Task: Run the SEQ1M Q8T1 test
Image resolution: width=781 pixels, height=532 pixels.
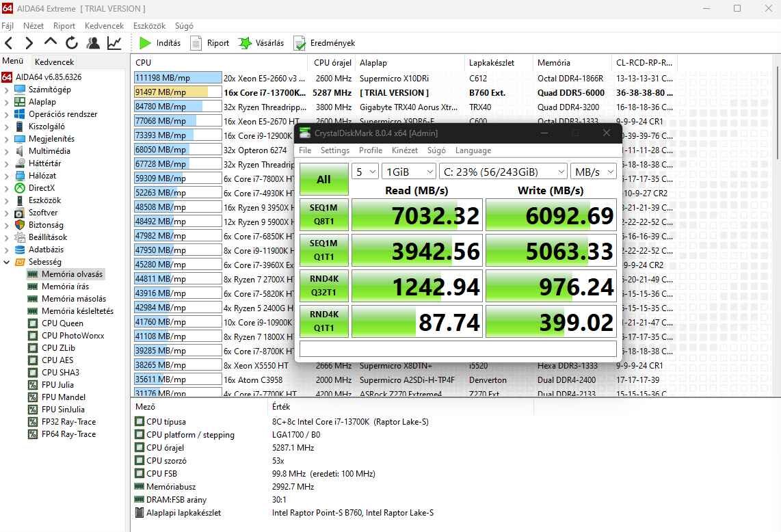Action: pyautogui.click(x=323, y=215)
